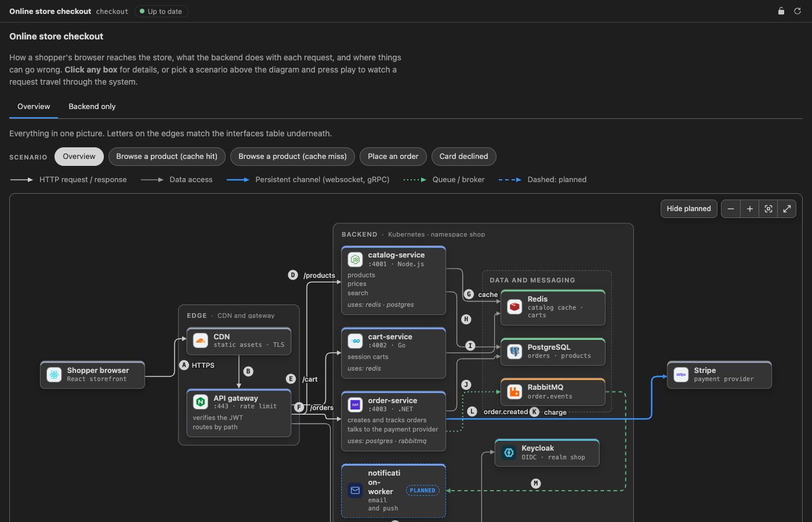Select the Overview scenario pill
This screenshot has height=522, width=812.
pyautogui.click(x=79, y=157)
